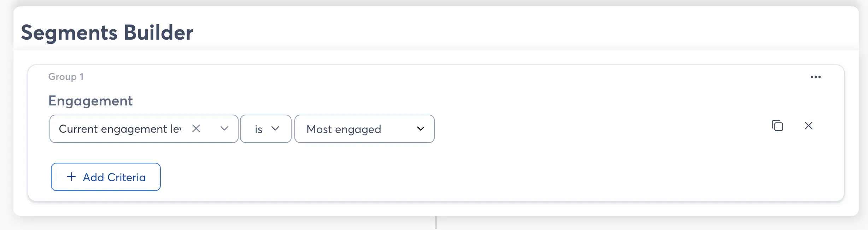
Task: Click the chevron beside 'is'
Action: coord(275,128)
